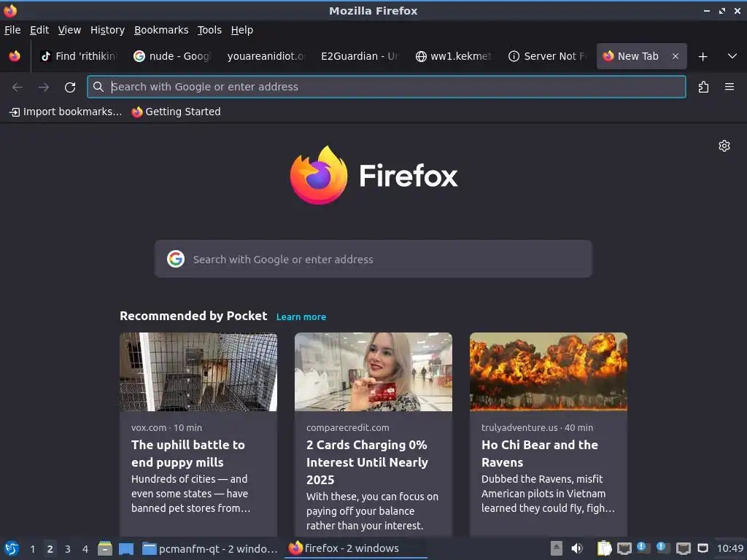Open the Bookmarks menu
The height and width of the screenshot is (560, 747).
point(161,30)
